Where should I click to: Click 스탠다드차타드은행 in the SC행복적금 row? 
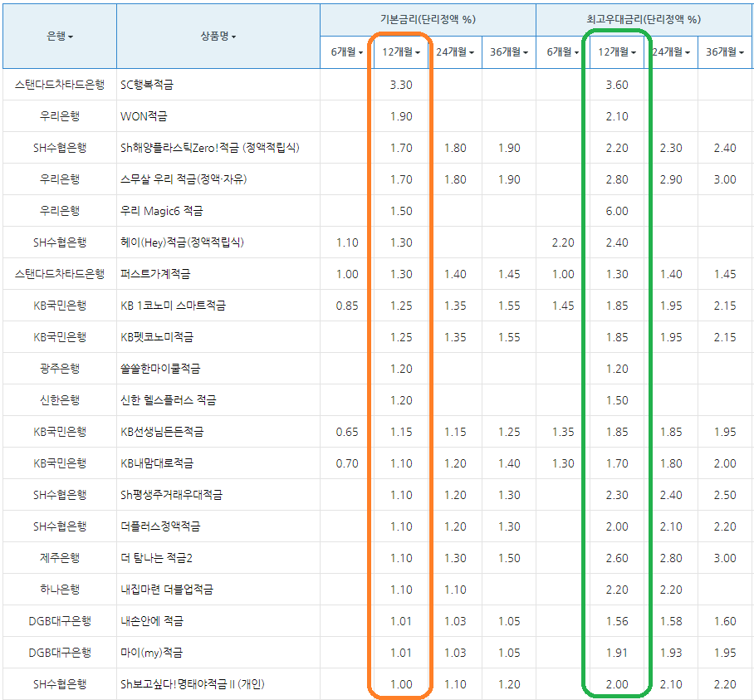click(x=60, y=85)
